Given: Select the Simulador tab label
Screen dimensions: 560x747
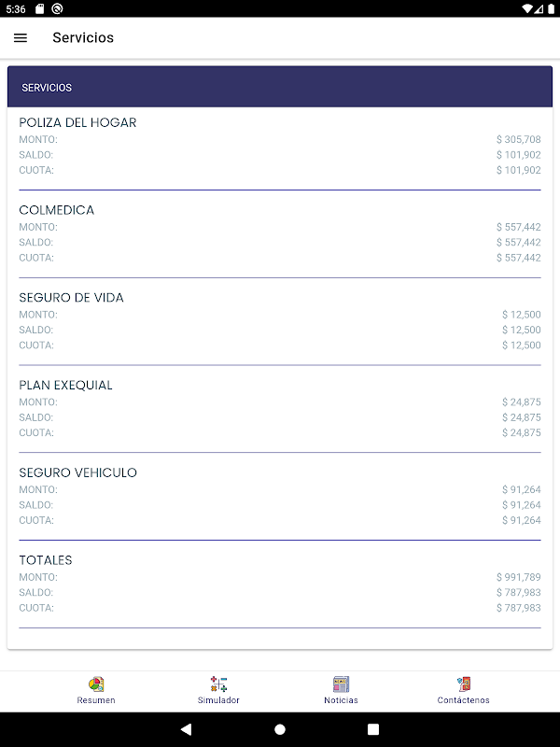Looking at the screenshot, I should tap(218, 699).
